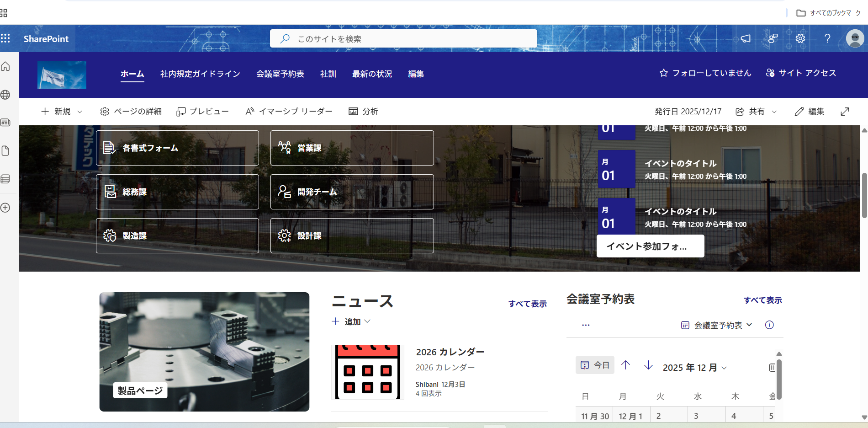
Task: Open the globe icon in the left sidebar
Action: point(5,95)
